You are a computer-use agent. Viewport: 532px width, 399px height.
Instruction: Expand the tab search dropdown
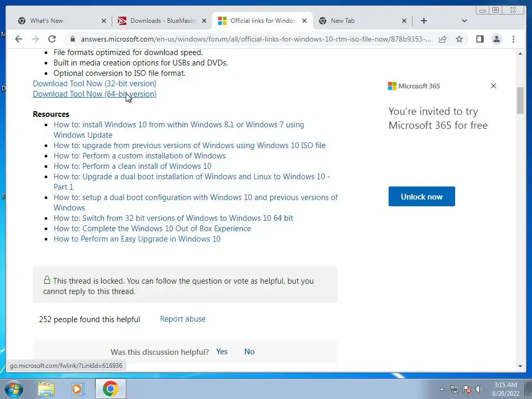pos(464,21)
